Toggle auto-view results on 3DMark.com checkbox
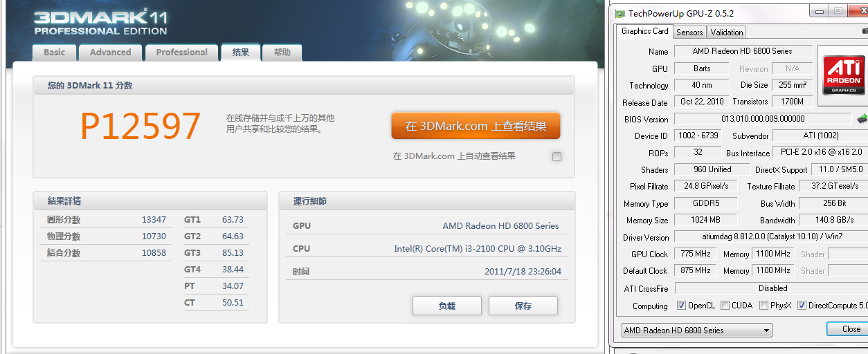This screenshot has width=868, height=354. tap(557, 156)
